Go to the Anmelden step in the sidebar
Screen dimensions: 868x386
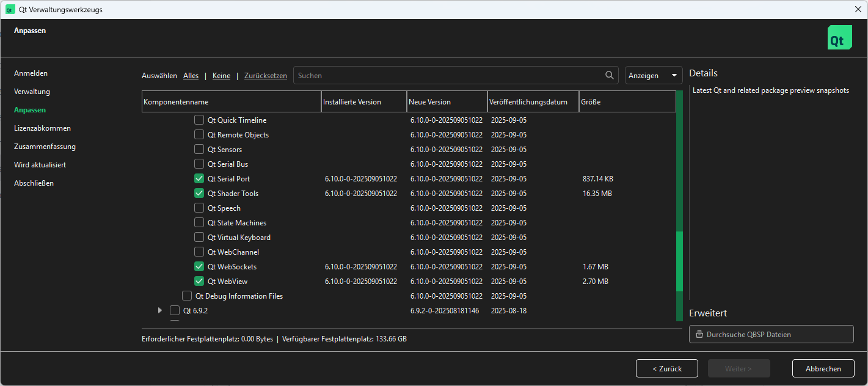coord(31,73)
